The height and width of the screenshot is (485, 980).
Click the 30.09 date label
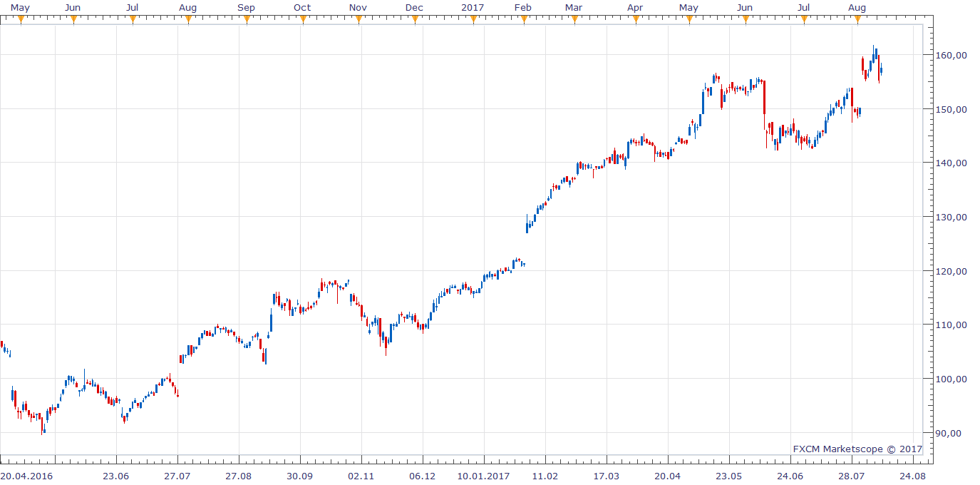(299, 476)
